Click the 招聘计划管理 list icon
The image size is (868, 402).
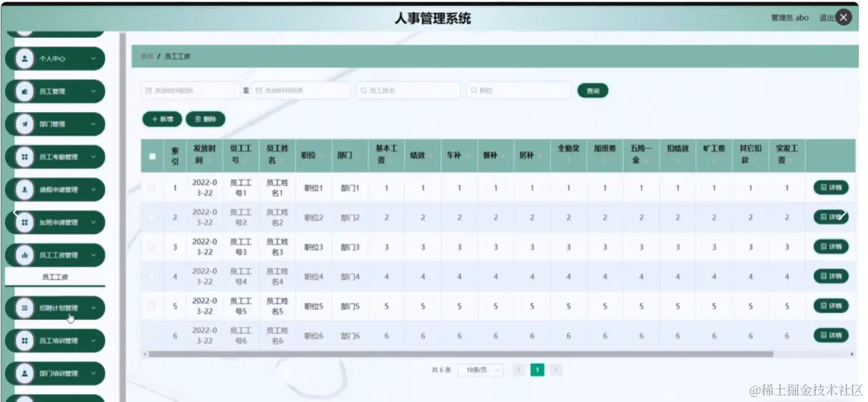coord(25,308)
